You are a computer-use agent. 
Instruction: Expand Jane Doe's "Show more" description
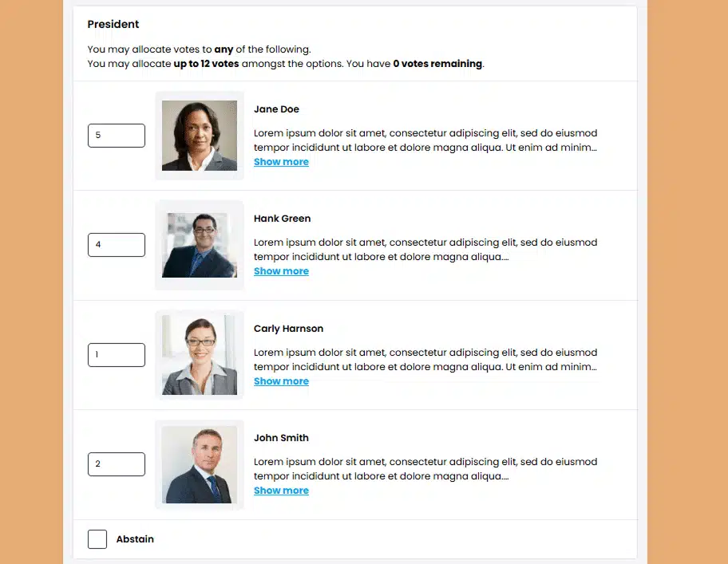click(x=281, y=161)
